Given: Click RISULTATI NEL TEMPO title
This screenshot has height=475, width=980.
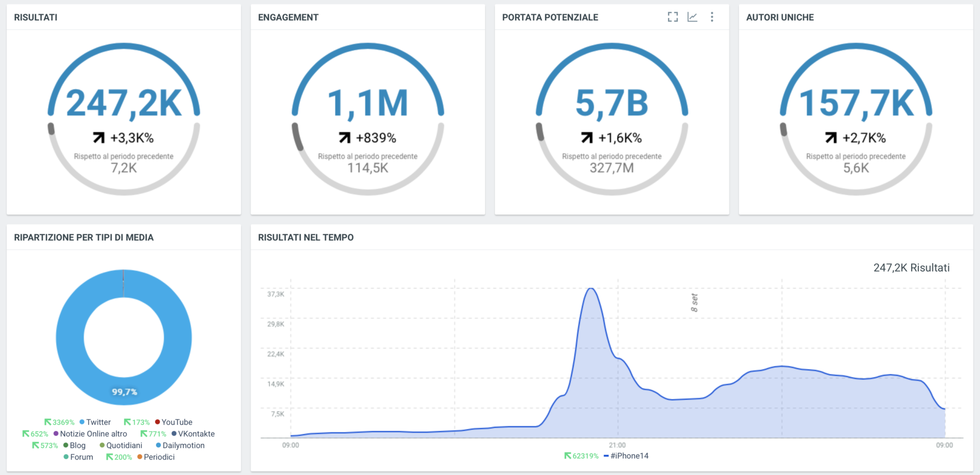Looking at the screenshot, I should 306,237.
